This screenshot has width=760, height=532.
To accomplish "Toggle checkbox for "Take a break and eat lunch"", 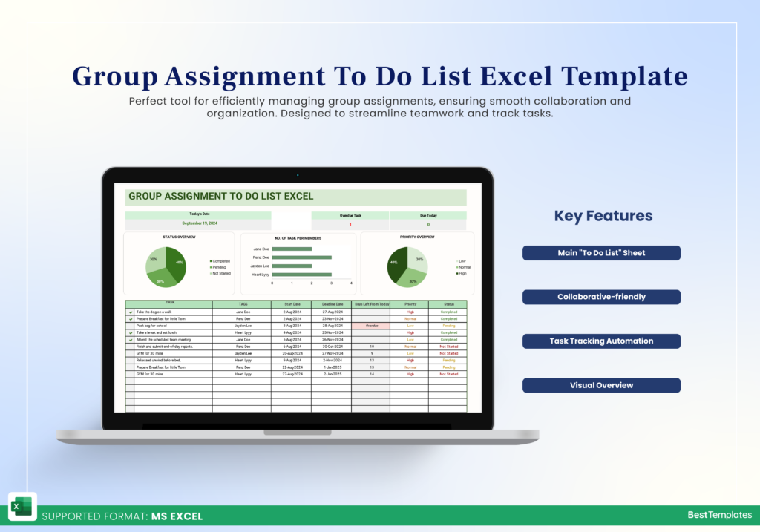I will click(130, 333).
